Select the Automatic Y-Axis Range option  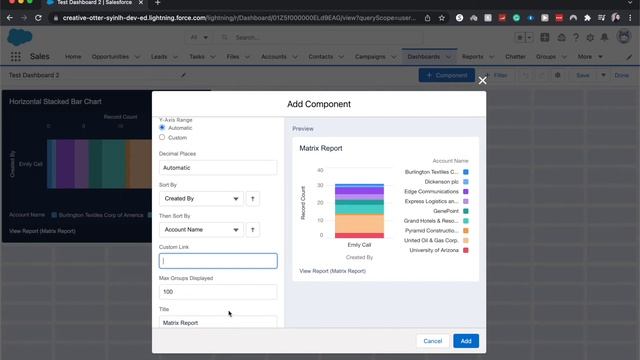tap(162, 127)
